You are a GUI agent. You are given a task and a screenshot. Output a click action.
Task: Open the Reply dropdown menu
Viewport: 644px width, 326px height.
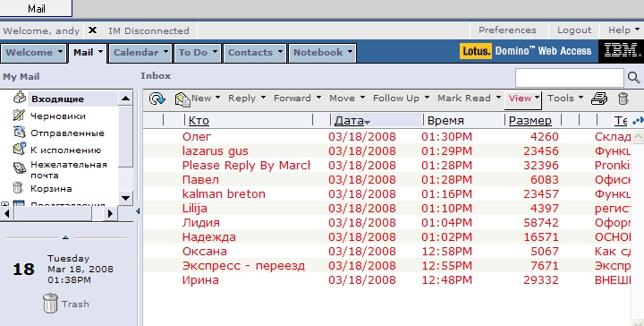247,99
